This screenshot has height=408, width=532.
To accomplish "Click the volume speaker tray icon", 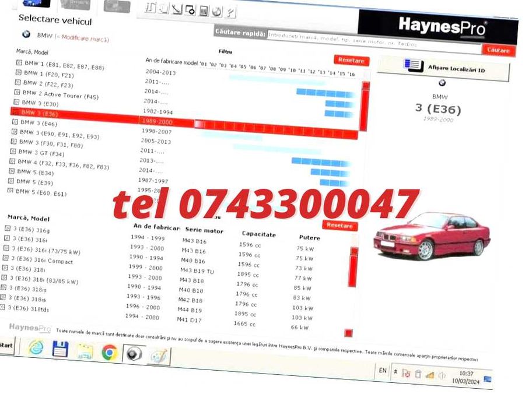I will (442, 376).
